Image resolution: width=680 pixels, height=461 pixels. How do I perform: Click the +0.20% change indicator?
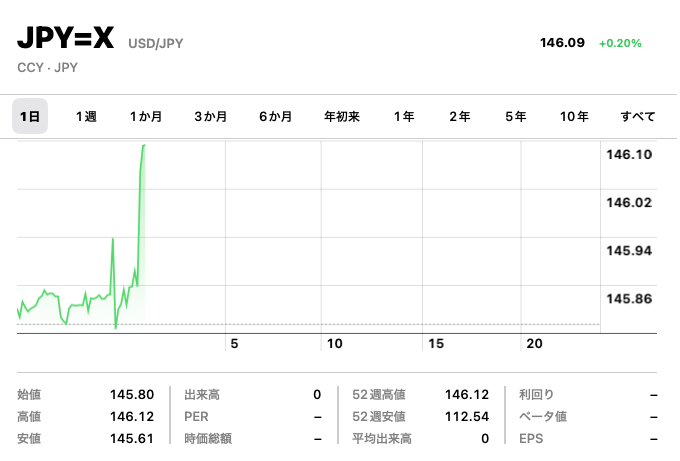coord(620,44)
